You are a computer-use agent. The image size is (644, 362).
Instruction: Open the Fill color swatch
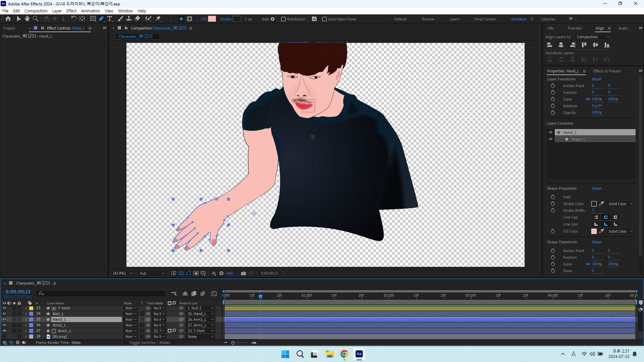tap(212, 19)
